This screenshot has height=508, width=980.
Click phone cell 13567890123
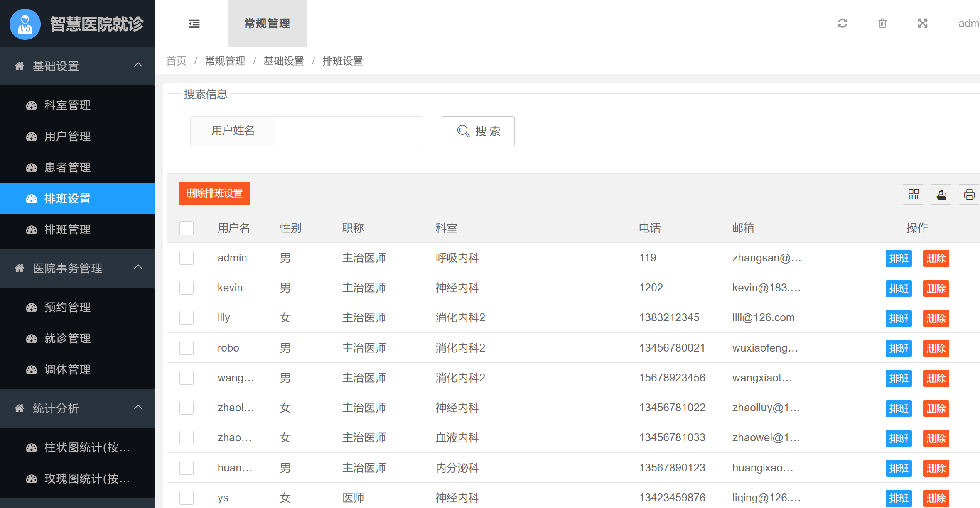pyautogui.click(x=672, y=468)
